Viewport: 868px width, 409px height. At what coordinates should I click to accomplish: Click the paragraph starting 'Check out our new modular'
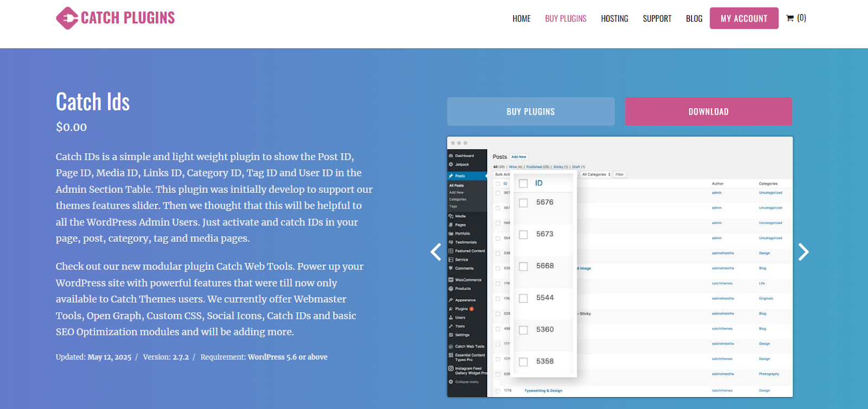[x=210, y=299]
